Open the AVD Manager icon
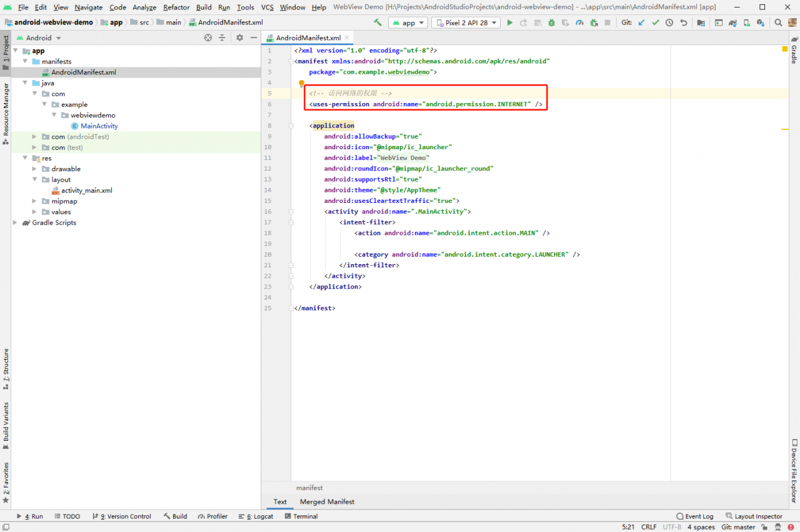The height and width of the screenshot is (532, 800). pos(746,22)
